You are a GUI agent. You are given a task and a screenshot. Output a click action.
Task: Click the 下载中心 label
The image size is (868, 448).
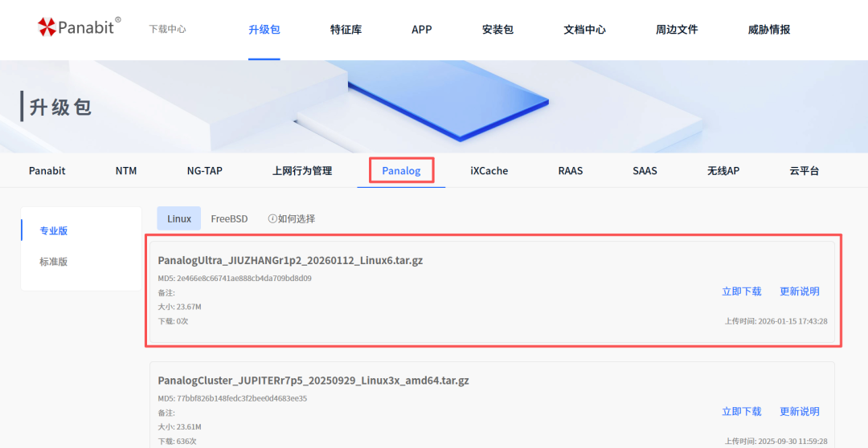[x=167, y=30]
